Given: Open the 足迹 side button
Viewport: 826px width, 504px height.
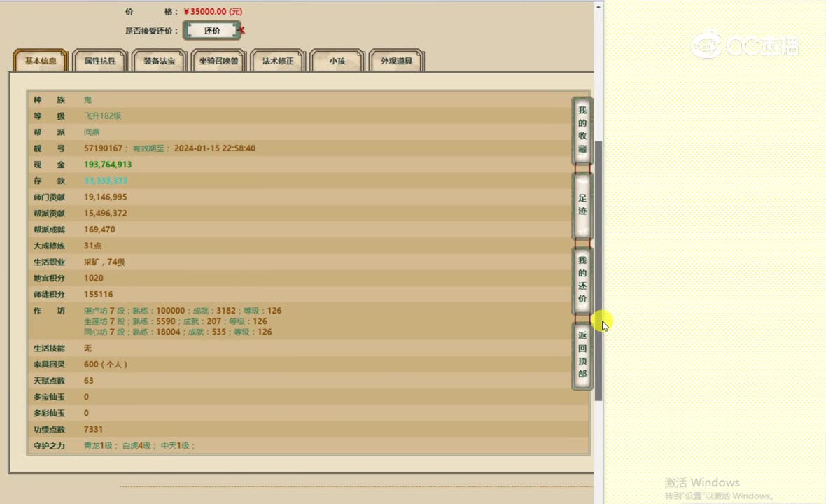Looking at the screenshot, I should pos(582,205).
